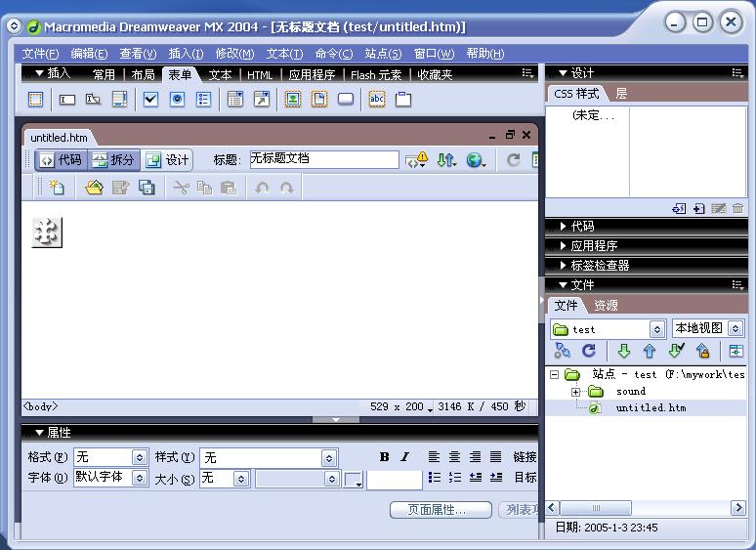Open the 站点(S) menu
This screenshot has height=550, width=756.
coord(383,54)
